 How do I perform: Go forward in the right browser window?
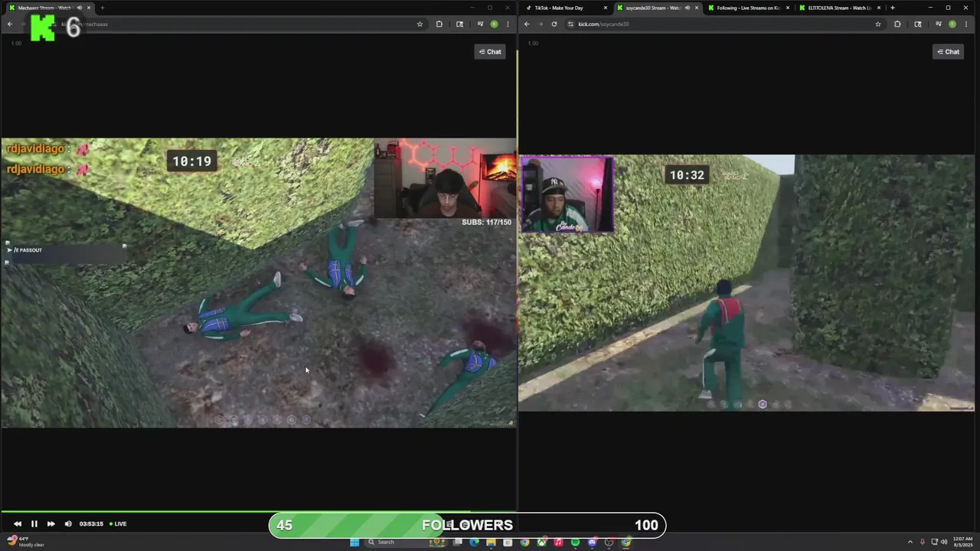(x=540, y=24)
